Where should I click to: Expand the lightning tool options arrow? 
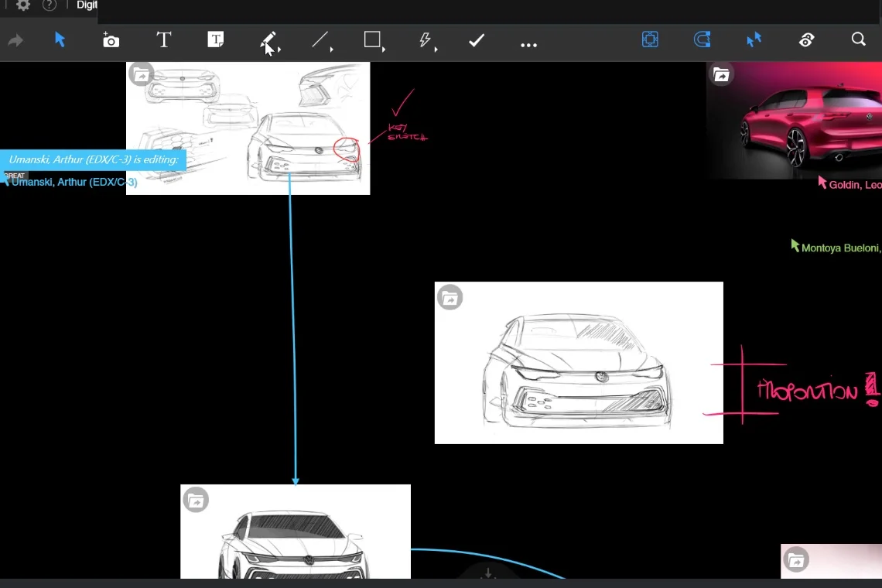[x=436, y=50]
